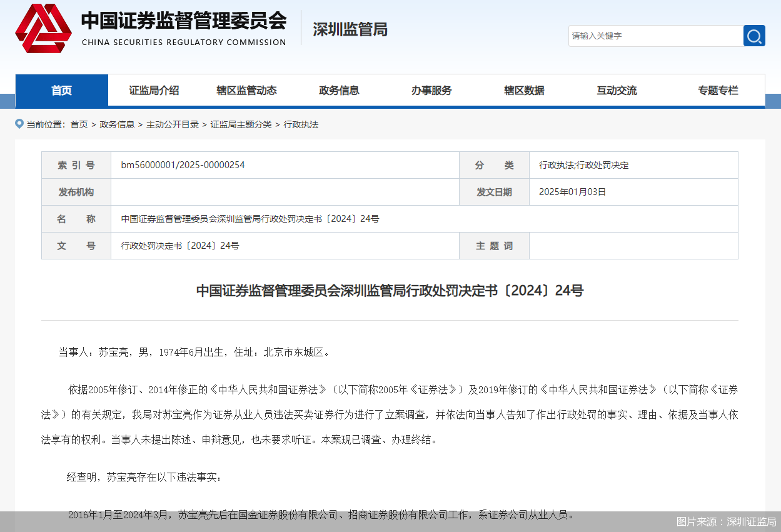This screenshot has height=532, width=781.
Task: Click 政务信息 breadcrumb link
Action: [117, 124]
